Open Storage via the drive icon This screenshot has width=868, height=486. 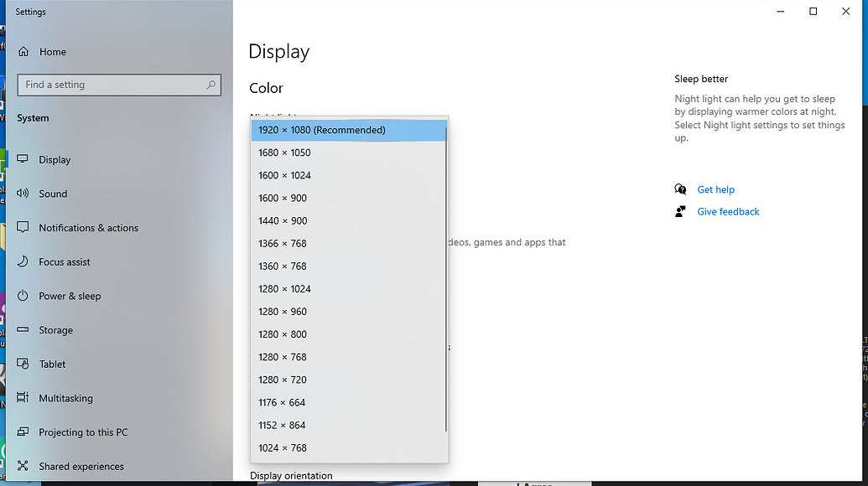coord(25,329)
